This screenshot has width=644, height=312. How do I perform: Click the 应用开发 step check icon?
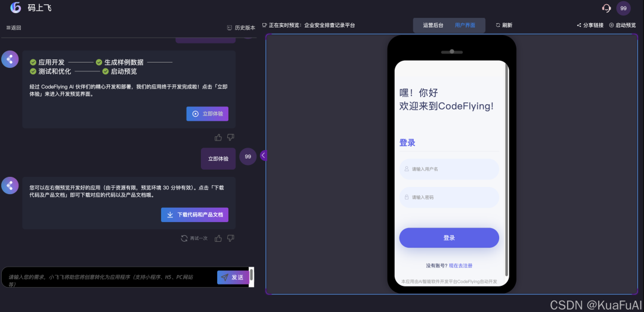(33, 63)
